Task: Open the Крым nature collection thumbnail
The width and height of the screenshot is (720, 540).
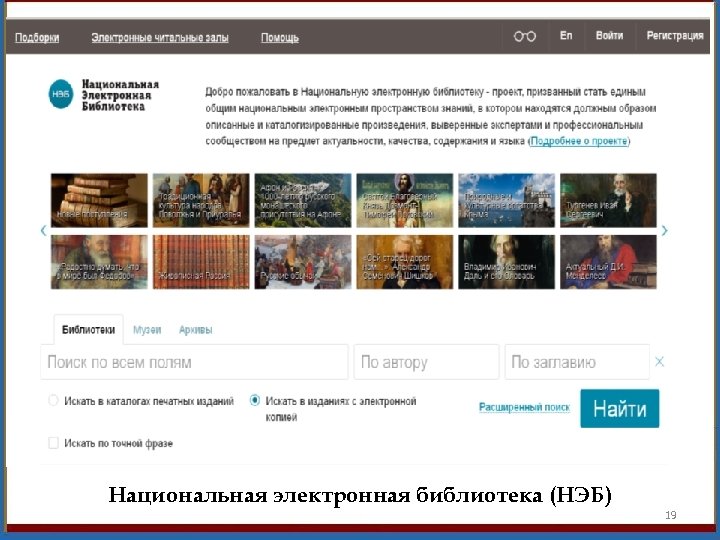Action: [x=506, y=200]
